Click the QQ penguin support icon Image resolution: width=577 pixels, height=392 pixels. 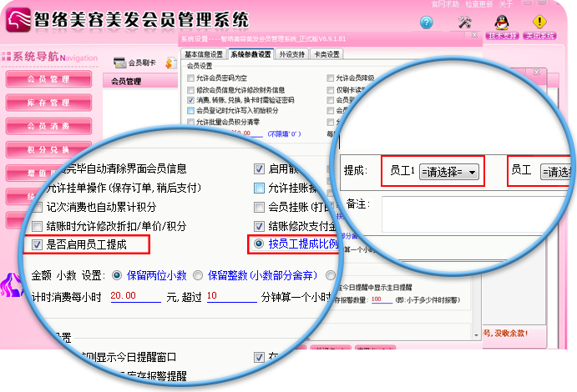pos(502,23)
